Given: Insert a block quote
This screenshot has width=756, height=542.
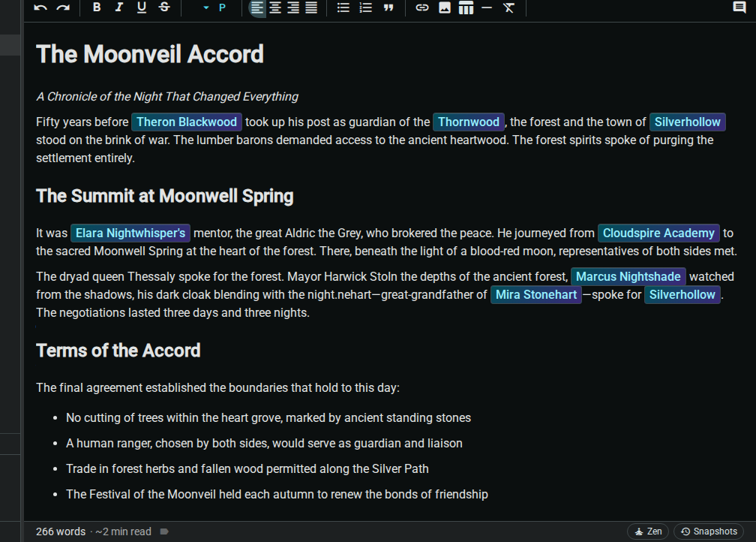Looking at the screenshot, I should click(388, 8).
